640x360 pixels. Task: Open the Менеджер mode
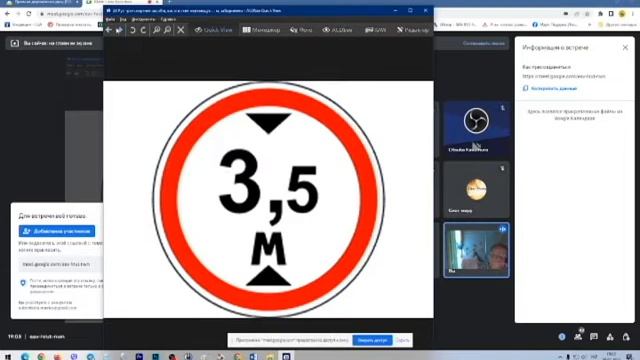[261, 30]
